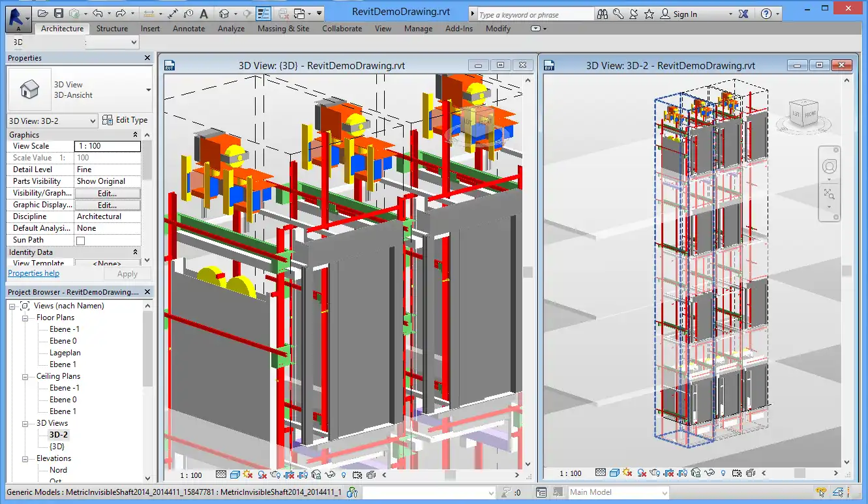
Task: Click the Aligned Dimension tool icon
Action: [172, 13]
